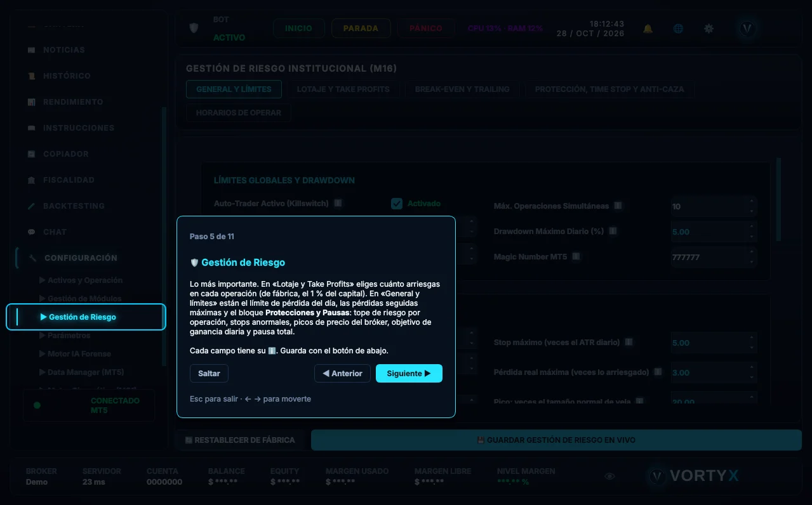This screenshot has width=812, height=505.
Task: Expand Activos y Operación submenu item
Action: point(81,280)
